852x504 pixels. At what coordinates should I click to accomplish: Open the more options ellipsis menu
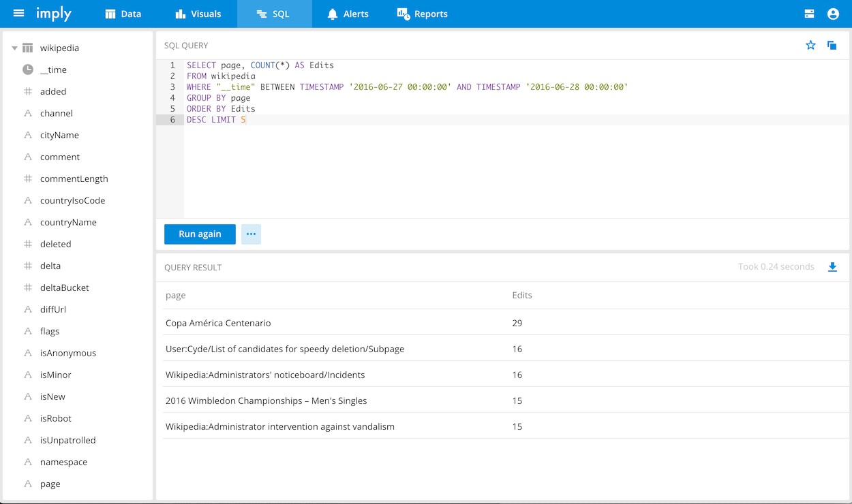tap(251, 234)
